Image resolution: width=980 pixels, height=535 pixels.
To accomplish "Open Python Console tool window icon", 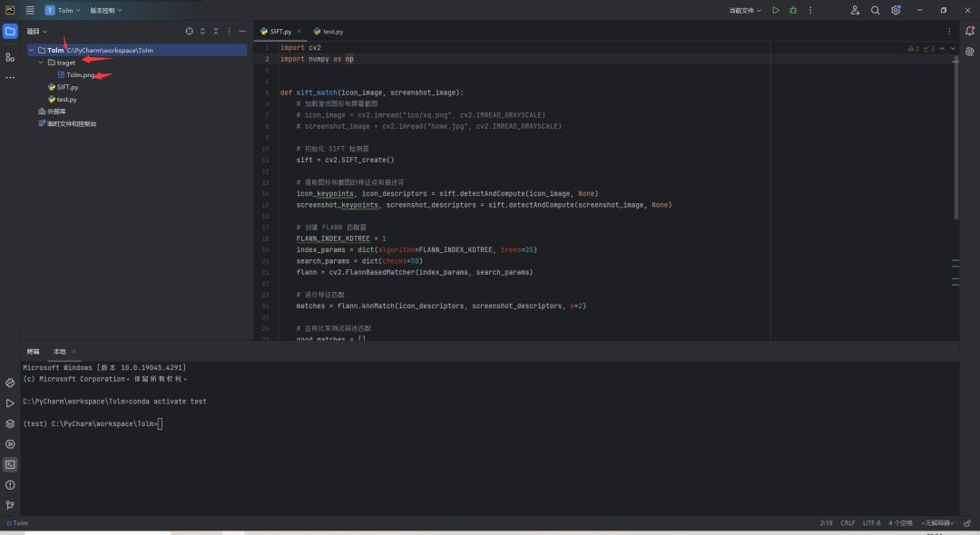I will (10, 383).
